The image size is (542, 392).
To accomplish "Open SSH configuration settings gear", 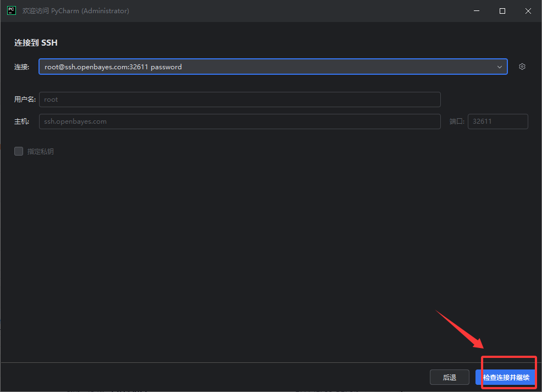I will coord(522,67).
